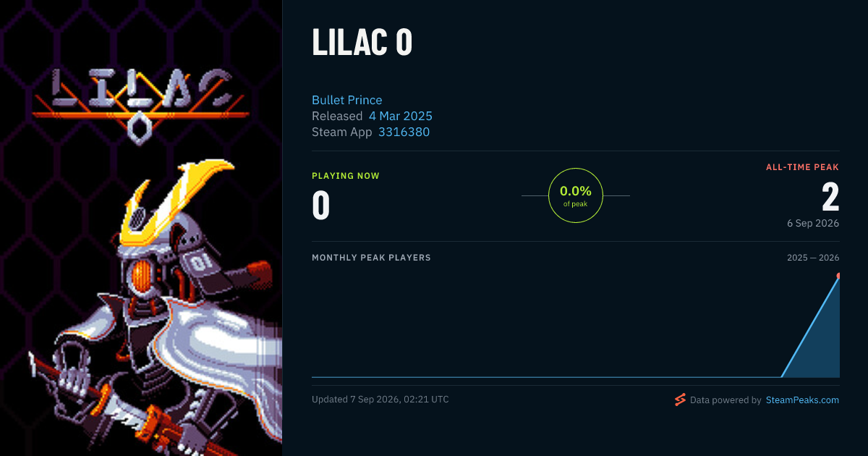Click the 0.0% of peak circle badge
Image resolution: width=868 pixels, height=456 pixels.
pyautogui.click(x=576, y=195)
